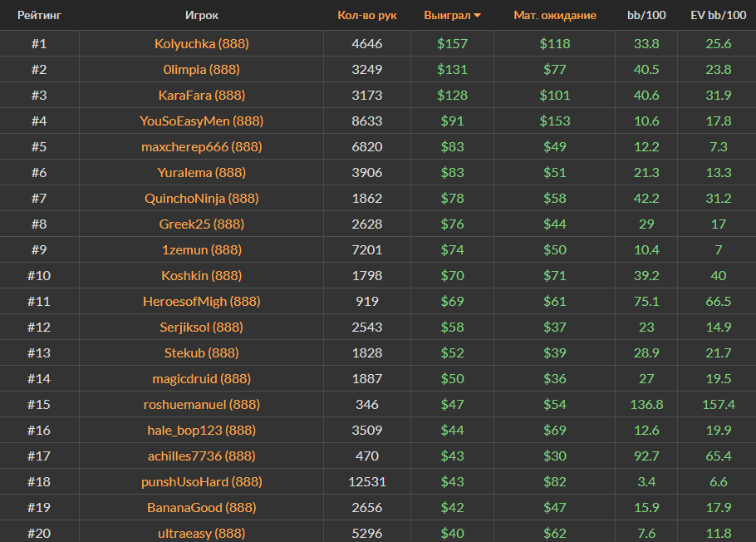Open roshuemanuel (888) player page
Image resolution: width=756 pixels, height=542 pixels.
click(x=201, y=405)
